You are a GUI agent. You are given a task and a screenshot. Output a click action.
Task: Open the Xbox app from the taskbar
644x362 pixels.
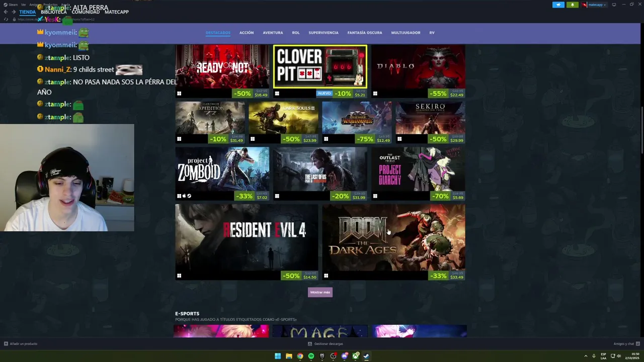click(x=355, y=356)
